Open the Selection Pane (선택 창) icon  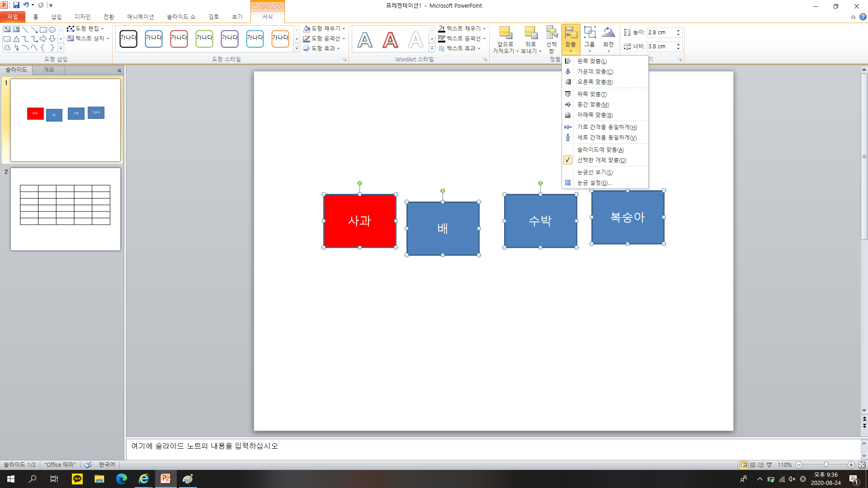point(552,33)
